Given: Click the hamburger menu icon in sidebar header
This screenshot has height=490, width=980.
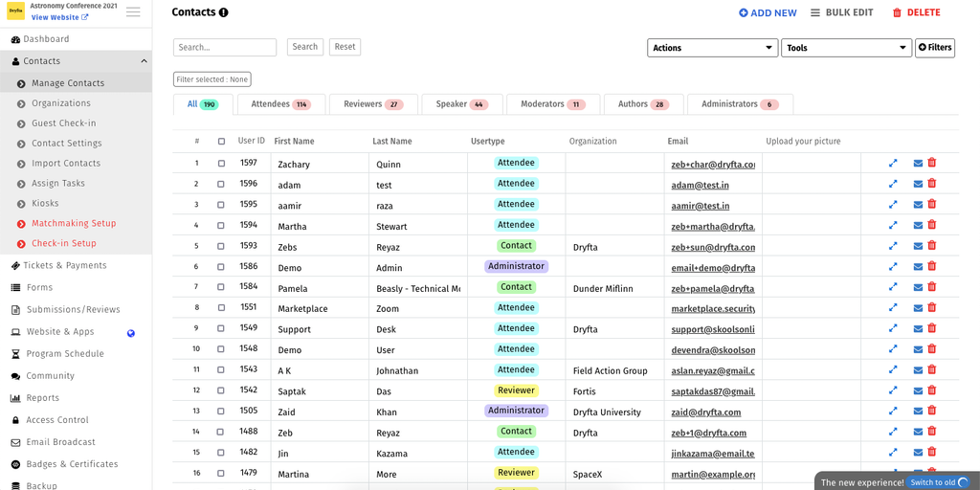Looking at the screenshot, I should 133,12.
